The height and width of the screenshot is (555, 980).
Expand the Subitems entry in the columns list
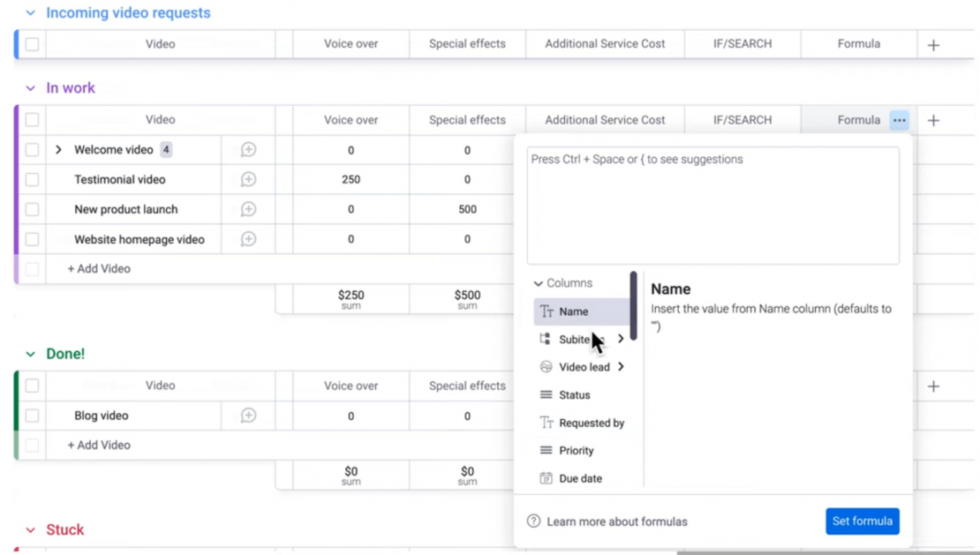click(x=620, y=339)
